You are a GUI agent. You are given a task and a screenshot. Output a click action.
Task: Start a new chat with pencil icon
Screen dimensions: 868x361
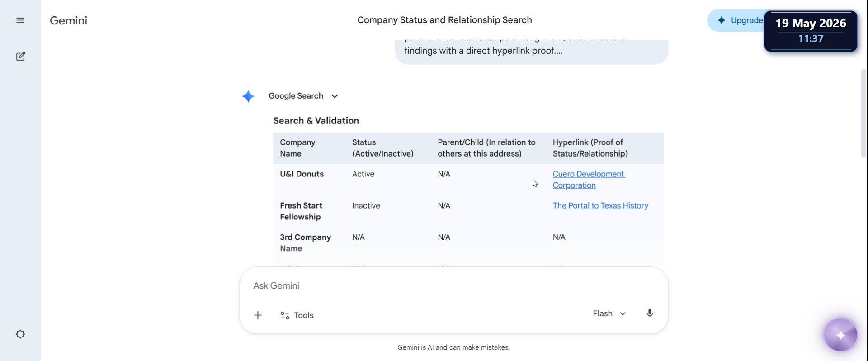point(20,57)
